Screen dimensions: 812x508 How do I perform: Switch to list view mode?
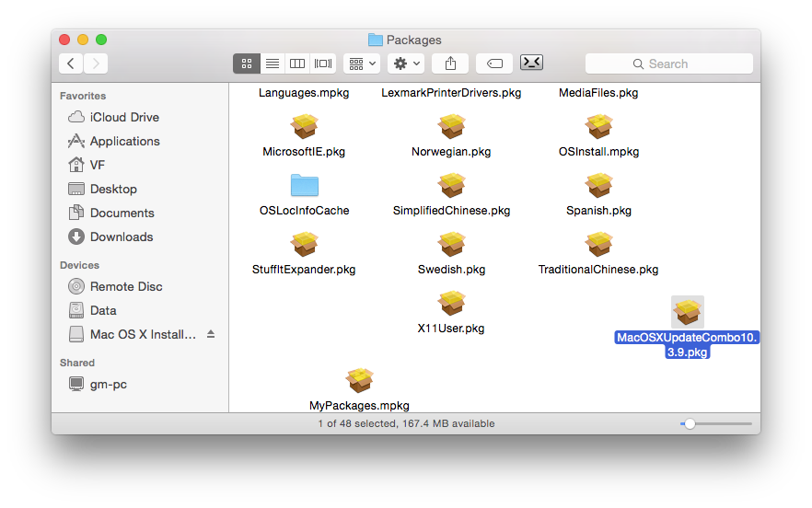click(x=273, y=63)
